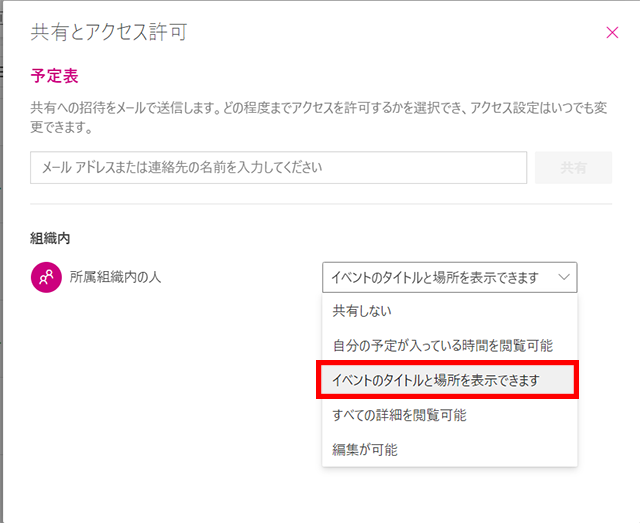640x523 pixels.
Task: Click the 組織内 section label
Action: point(50,239)
